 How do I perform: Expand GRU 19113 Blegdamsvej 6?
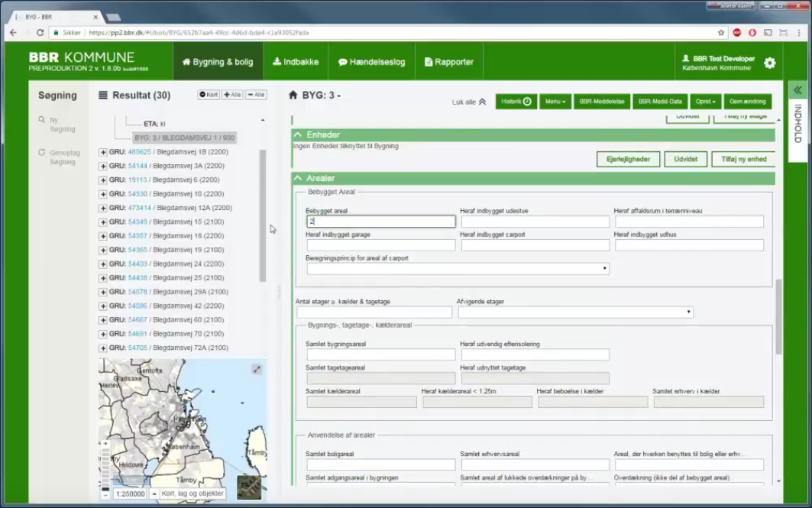[102, 180]
